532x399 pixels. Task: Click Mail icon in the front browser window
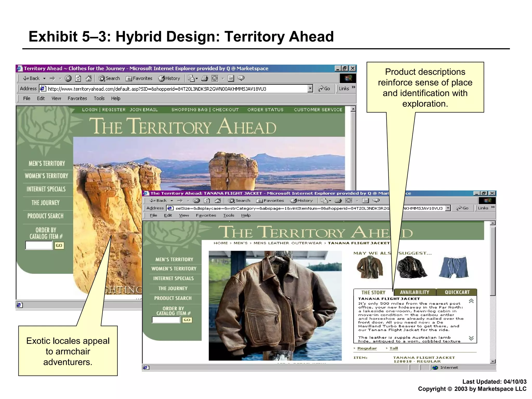coord(324,201)
